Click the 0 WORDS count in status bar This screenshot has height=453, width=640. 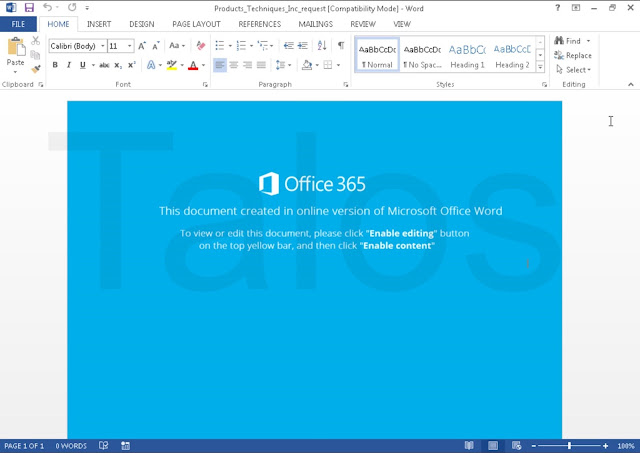click(71, 446)
